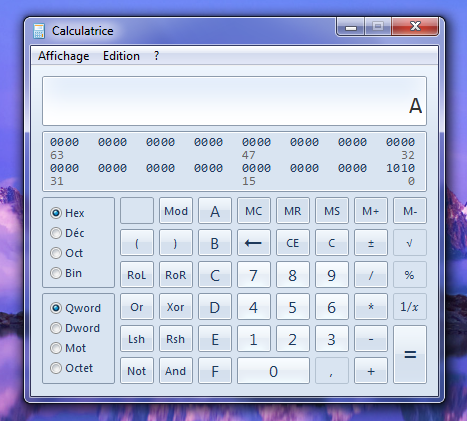Click the RoL rotate left button

pos(137,275)
